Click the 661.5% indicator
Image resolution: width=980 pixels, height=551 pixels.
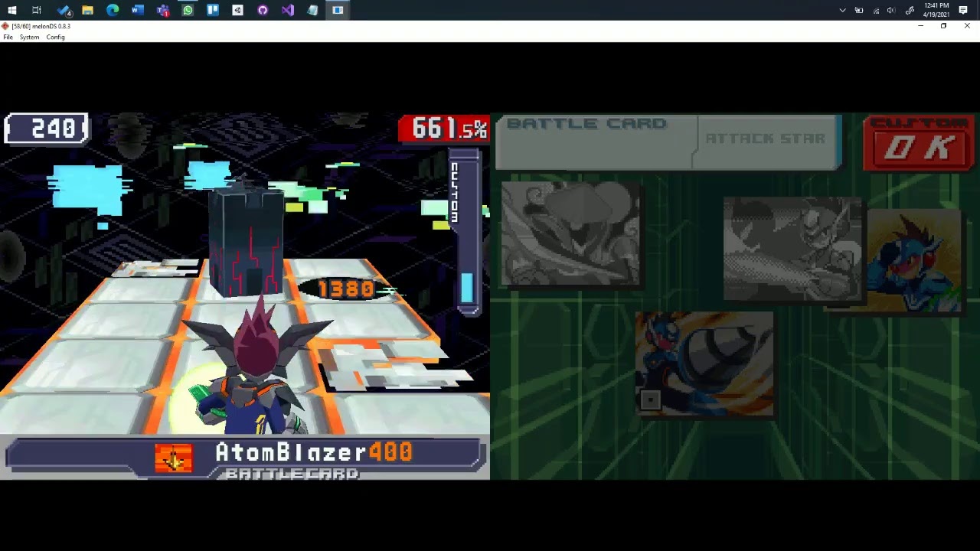pos(443,129)
